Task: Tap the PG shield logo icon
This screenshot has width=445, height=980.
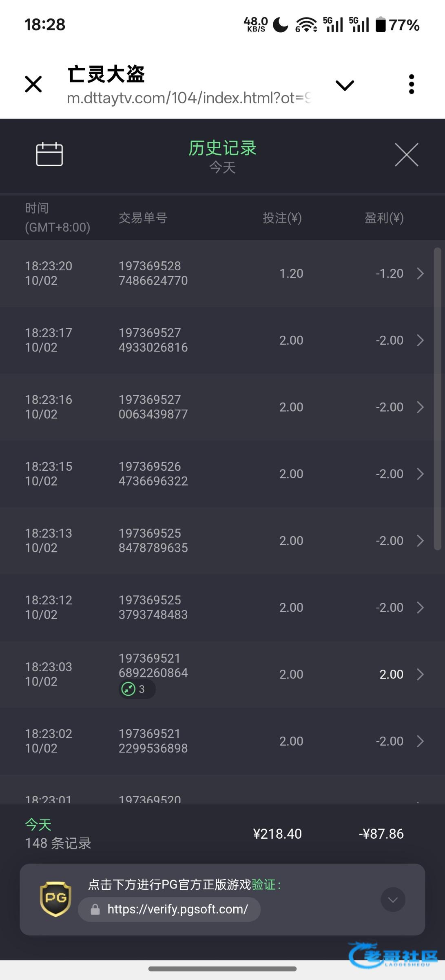Action: [55, 899]
